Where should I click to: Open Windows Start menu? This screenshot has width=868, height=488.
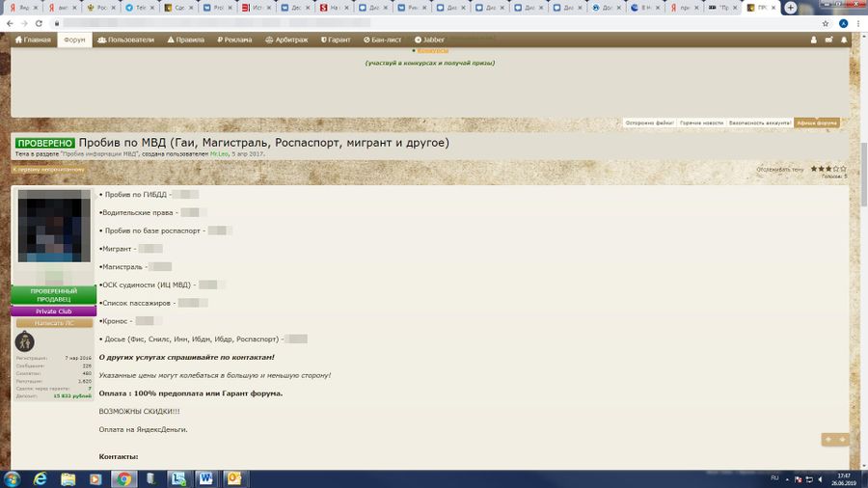[12, 478]
